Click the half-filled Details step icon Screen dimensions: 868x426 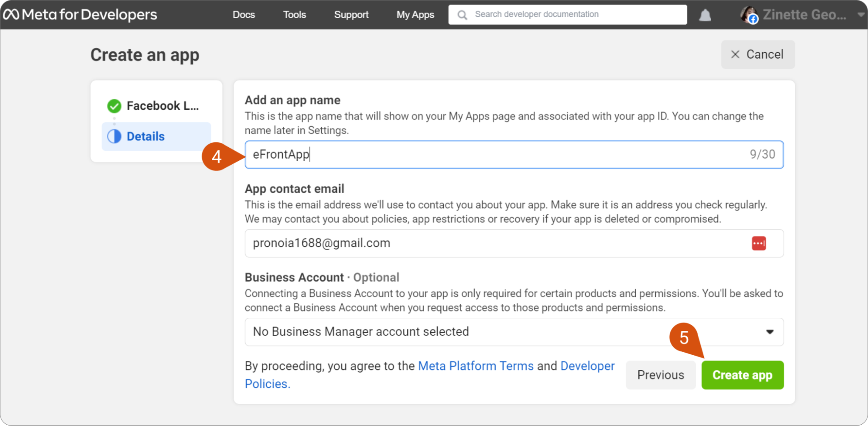114,136
